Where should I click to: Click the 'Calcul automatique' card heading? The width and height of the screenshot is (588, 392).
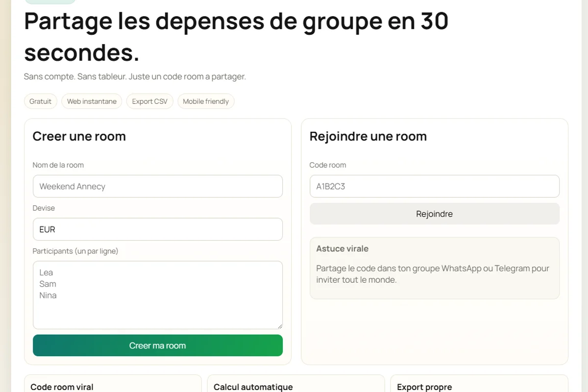[x=252, y=387]
